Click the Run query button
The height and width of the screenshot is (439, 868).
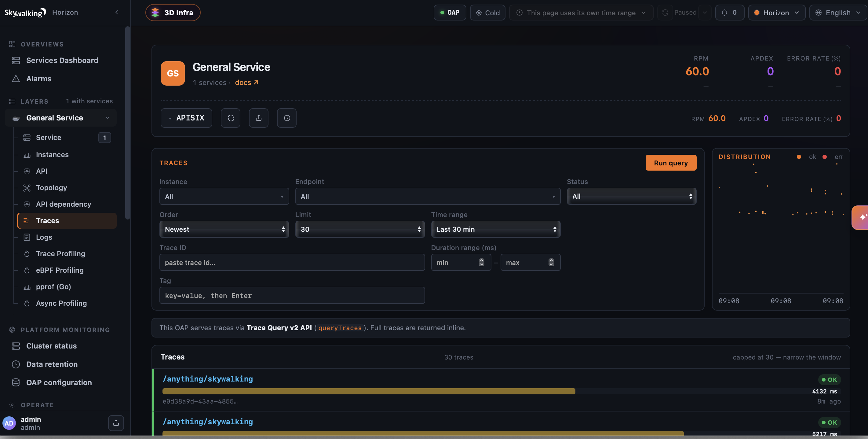[x=671, y=163]
